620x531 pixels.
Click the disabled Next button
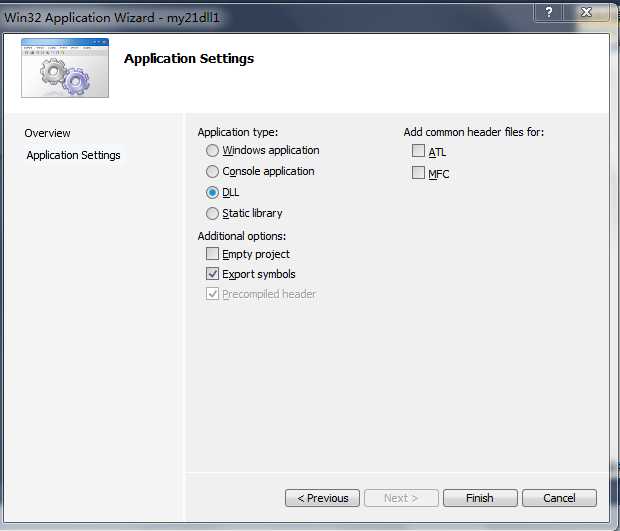401,498
